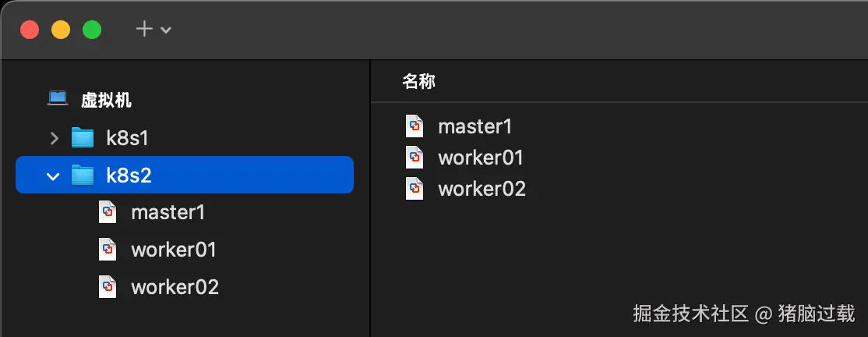Viewport: 868px width, 337px height.
Task: Click the 虚拟机 computer icon
Action: [58, 99]
